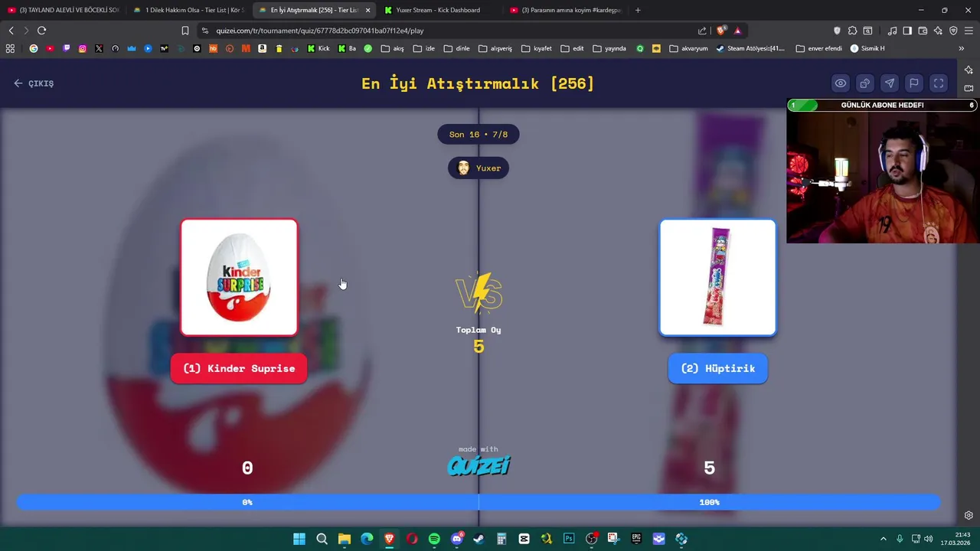
Task: Open OBS Studio from taskbar
Action: click(x=591, y=539)
